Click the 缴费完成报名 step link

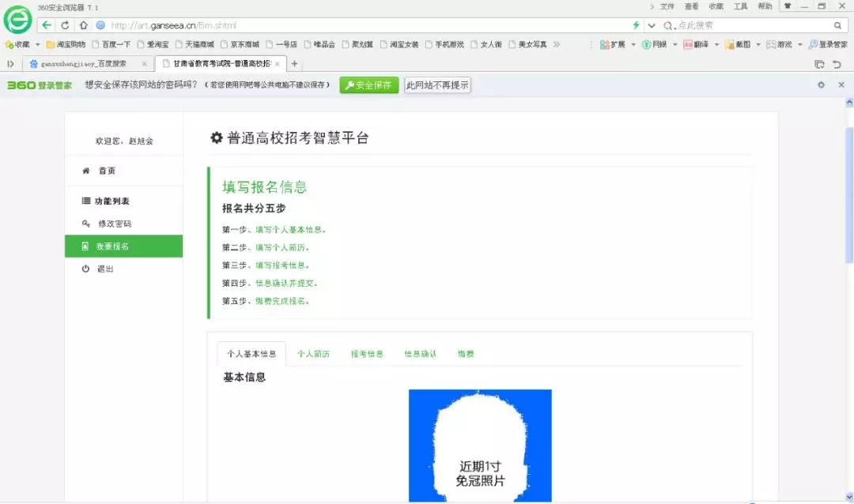282,301
